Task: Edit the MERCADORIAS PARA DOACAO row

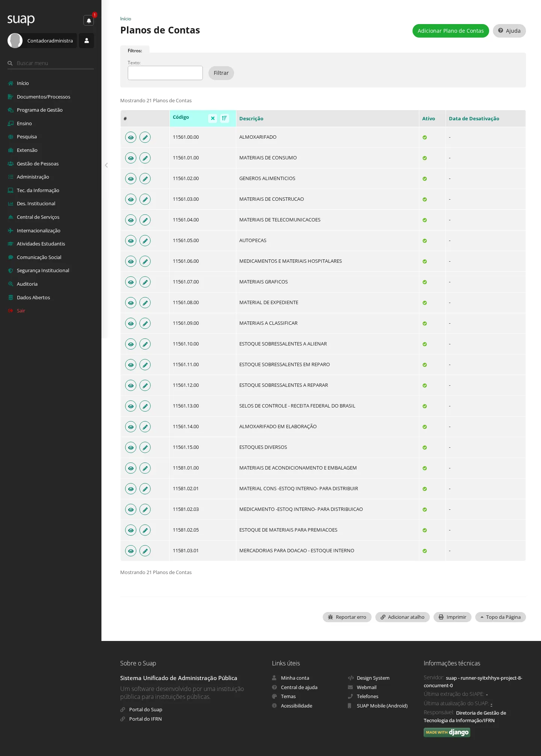Action: (x=145, y=551)
